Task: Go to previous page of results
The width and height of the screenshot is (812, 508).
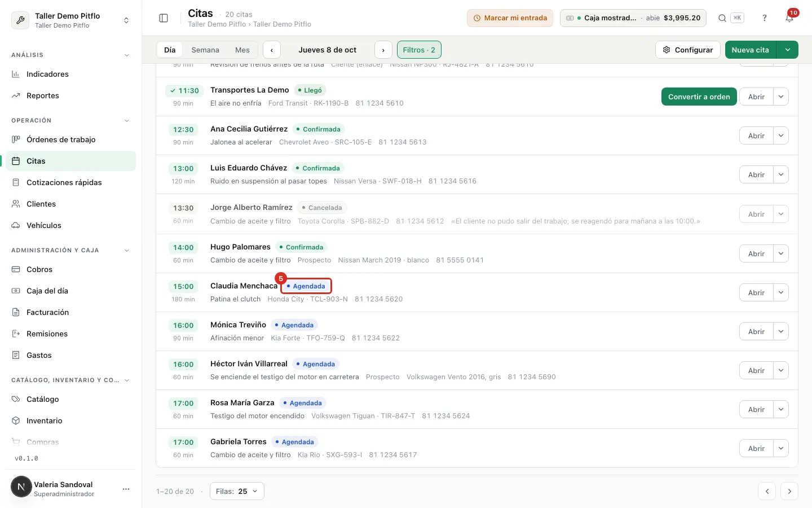Action: (767, 491)
